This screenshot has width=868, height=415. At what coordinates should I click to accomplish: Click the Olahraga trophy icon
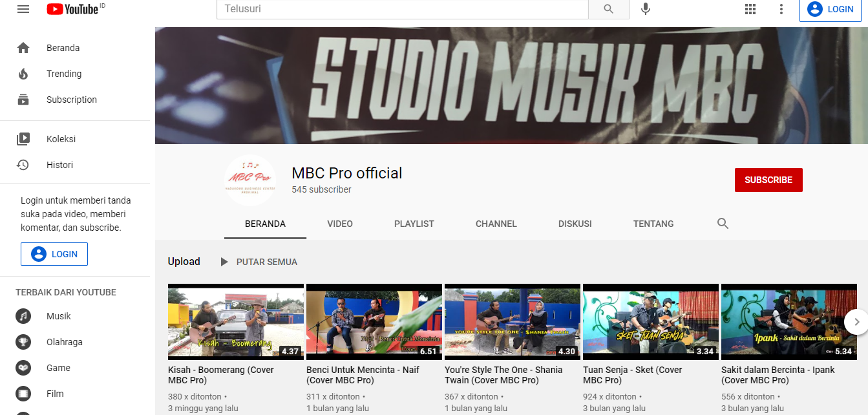(23, 342)
